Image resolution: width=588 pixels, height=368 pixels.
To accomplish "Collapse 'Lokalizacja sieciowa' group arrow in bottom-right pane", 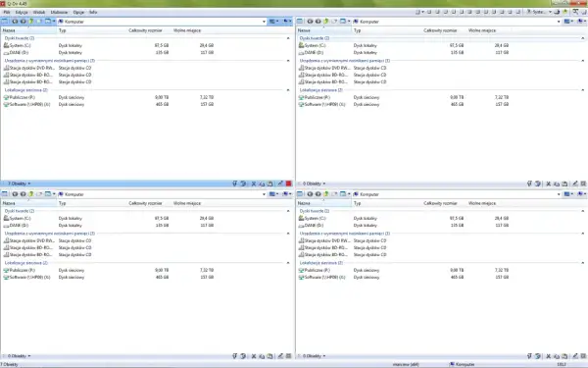I will coord(583,263).
